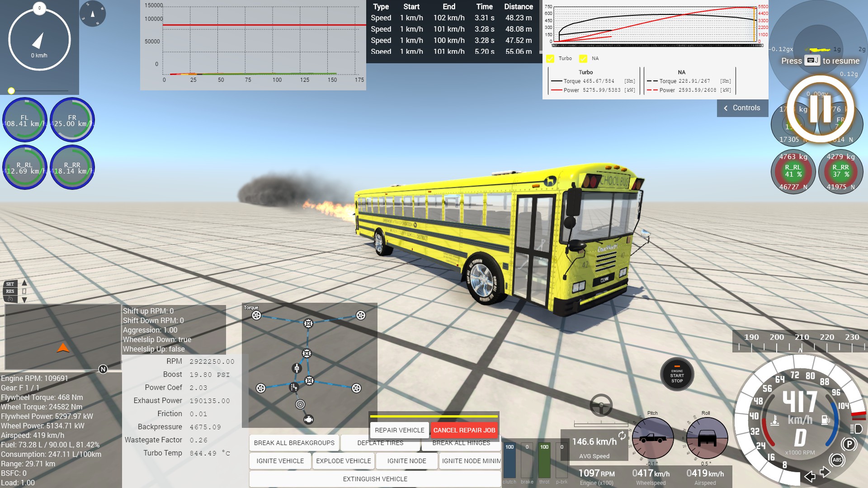The image size is (868, 488).
Task: Click the large pause/resume icon
Action: point(821,109)
